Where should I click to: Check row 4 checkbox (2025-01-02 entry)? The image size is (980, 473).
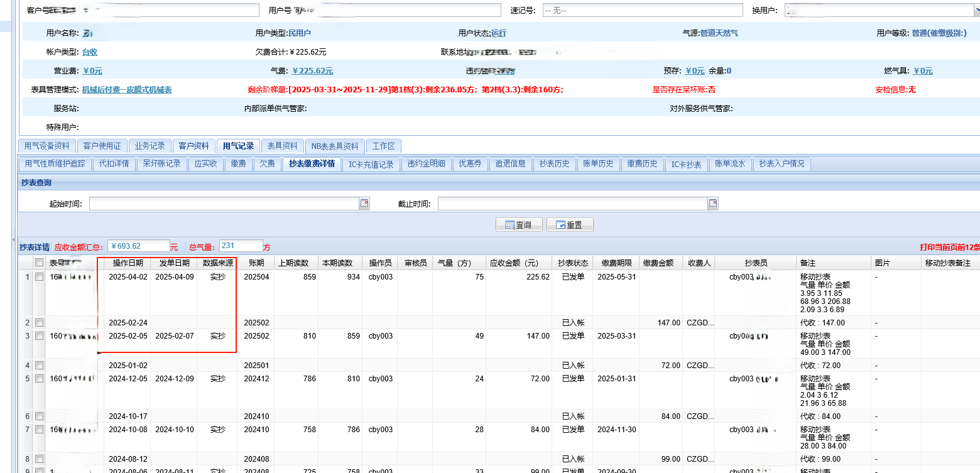(40, 365)
